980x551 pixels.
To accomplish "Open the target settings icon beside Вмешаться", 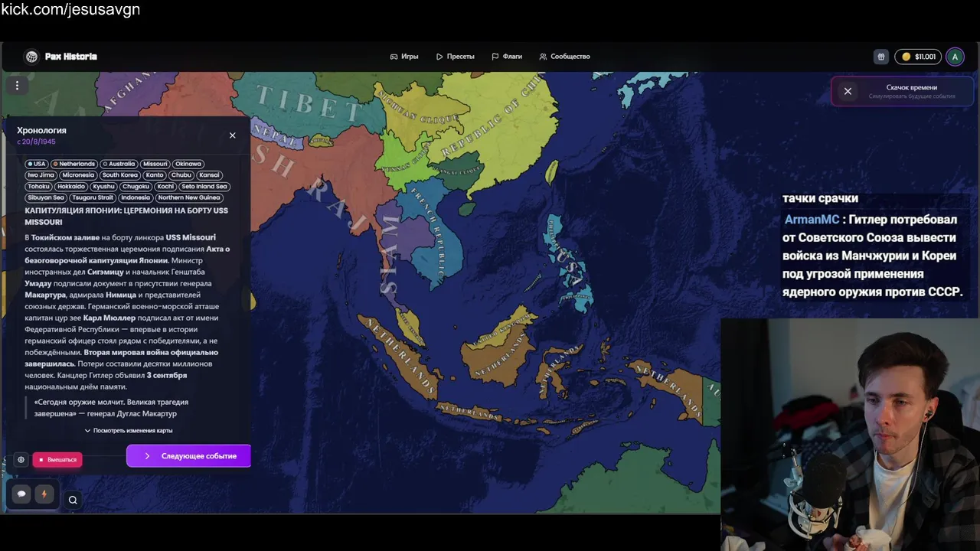I will pyautogui.click(x=21, y=460).
